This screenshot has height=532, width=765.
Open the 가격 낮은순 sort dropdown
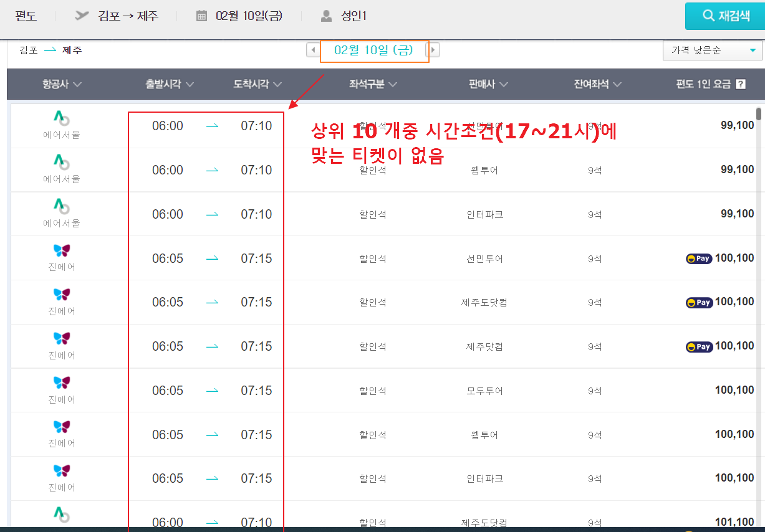[x=713, y=50]
